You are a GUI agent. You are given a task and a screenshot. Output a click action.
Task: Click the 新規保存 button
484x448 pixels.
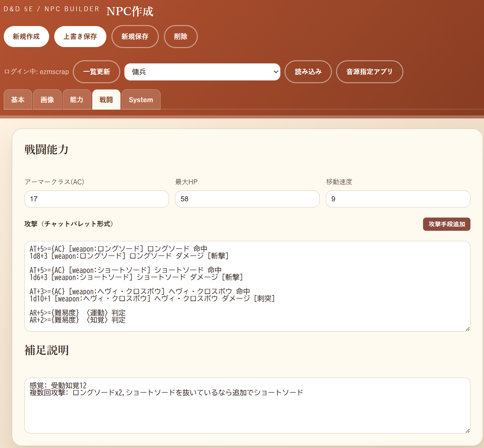[x=135, y=37]
